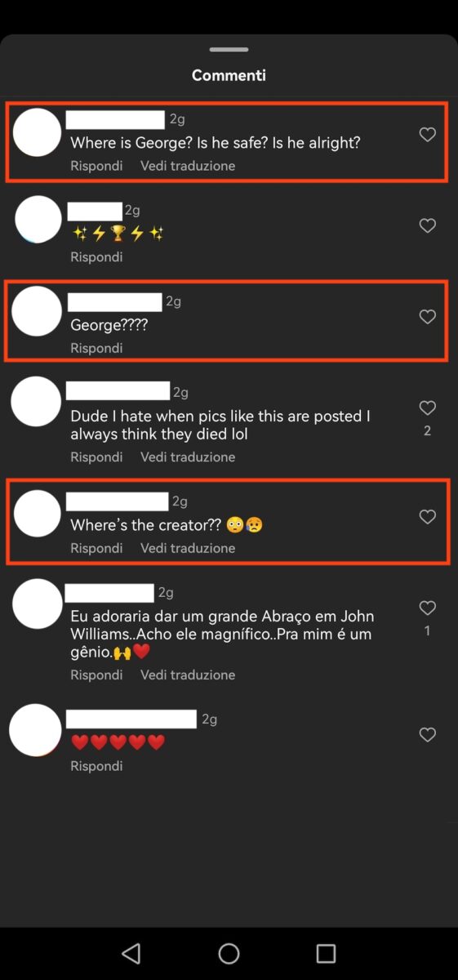
Task: Reply to 'Where's the creator??' comment
Action: point(96,548)
